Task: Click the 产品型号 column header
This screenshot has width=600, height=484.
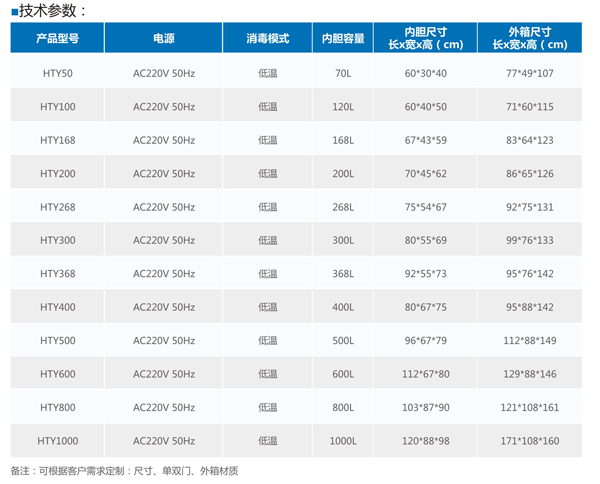Action: click(57, 38)
